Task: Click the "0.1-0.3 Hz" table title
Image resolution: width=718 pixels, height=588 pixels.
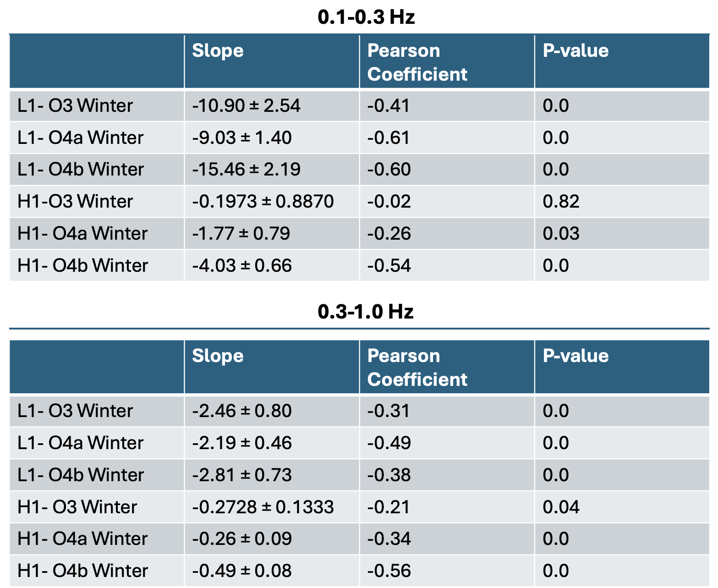Action: [x=366, y=17]
